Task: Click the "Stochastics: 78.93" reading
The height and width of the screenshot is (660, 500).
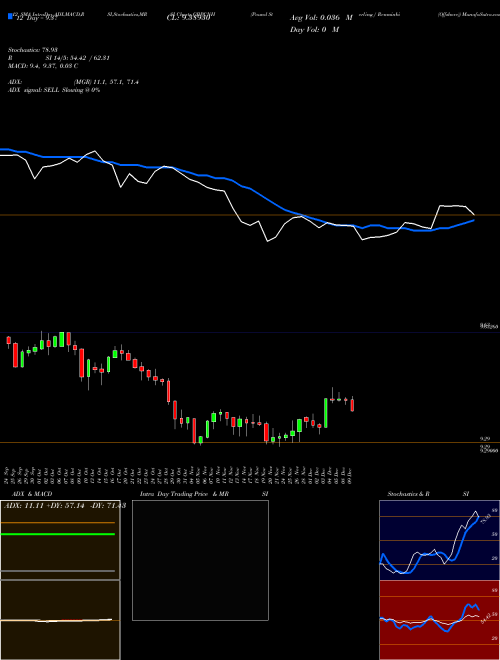Action: click(32, 50)
